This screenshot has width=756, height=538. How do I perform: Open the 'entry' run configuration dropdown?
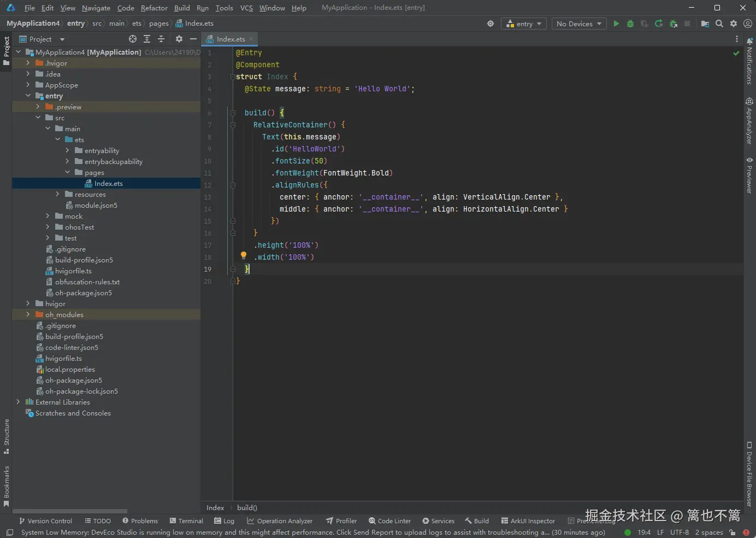point(524,24)
